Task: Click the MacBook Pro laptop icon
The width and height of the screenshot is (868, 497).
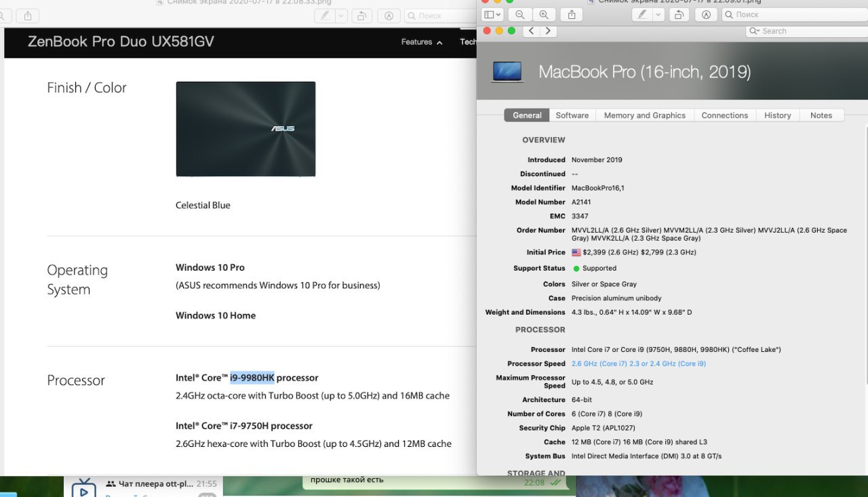Action: tap(507, 72)
